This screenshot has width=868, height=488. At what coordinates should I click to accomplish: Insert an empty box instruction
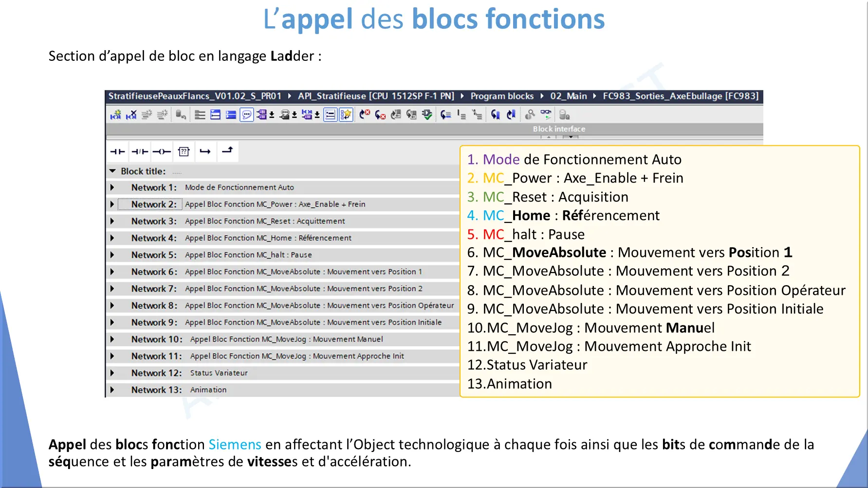point(184,152)
